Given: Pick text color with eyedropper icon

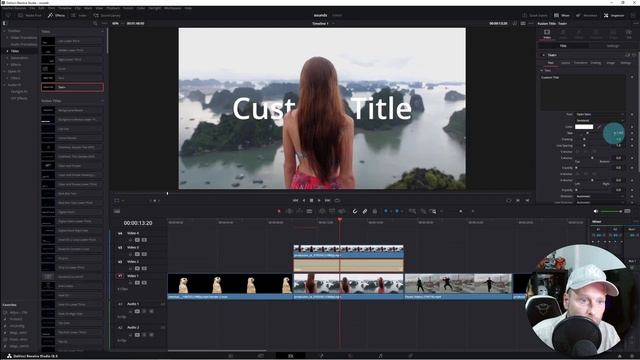Looking at the screenshot, I should [x=599, y=127].
